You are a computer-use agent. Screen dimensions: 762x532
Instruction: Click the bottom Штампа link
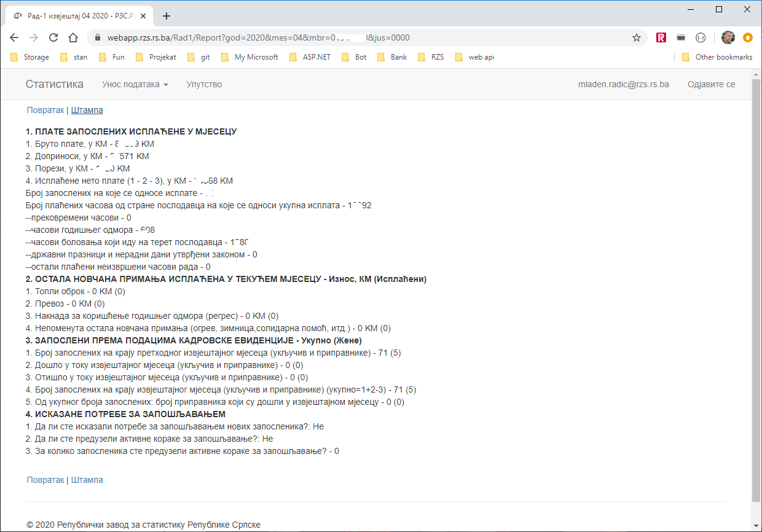87,480
